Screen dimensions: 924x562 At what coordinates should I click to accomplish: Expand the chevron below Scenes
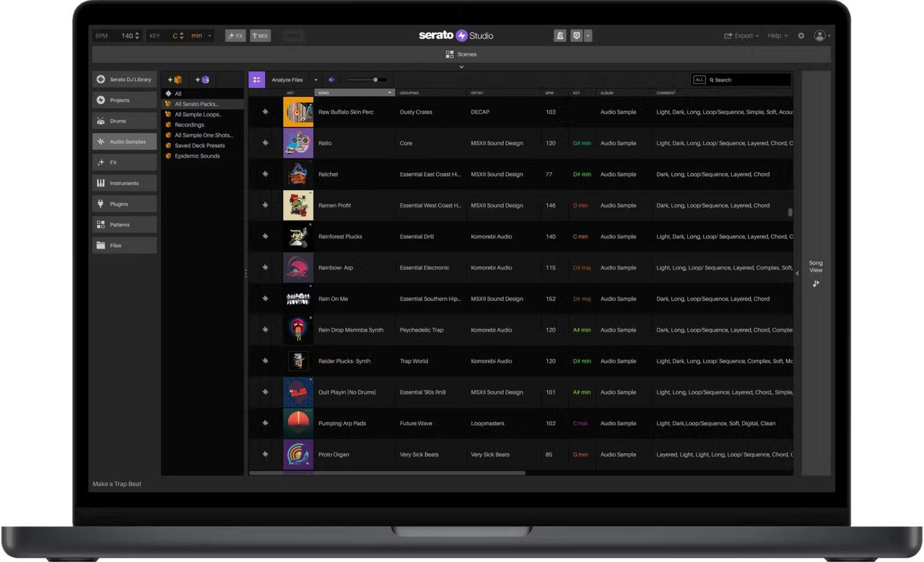point(461,67)
